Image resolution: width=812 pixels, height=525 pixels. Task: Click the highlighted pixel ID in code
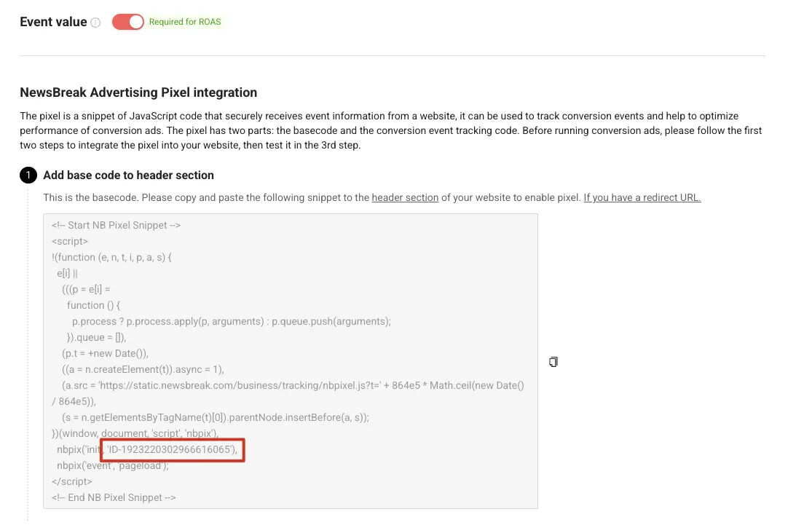172,450
